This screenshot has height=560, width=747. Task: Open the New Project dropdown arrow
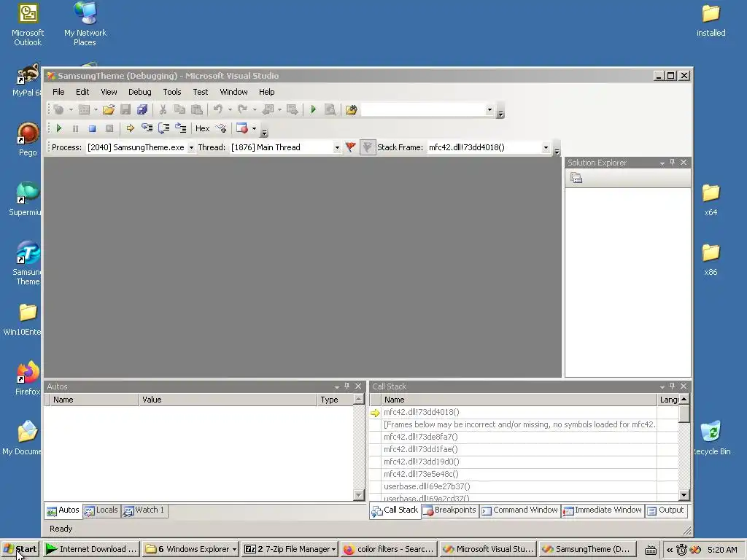[71, 110]
